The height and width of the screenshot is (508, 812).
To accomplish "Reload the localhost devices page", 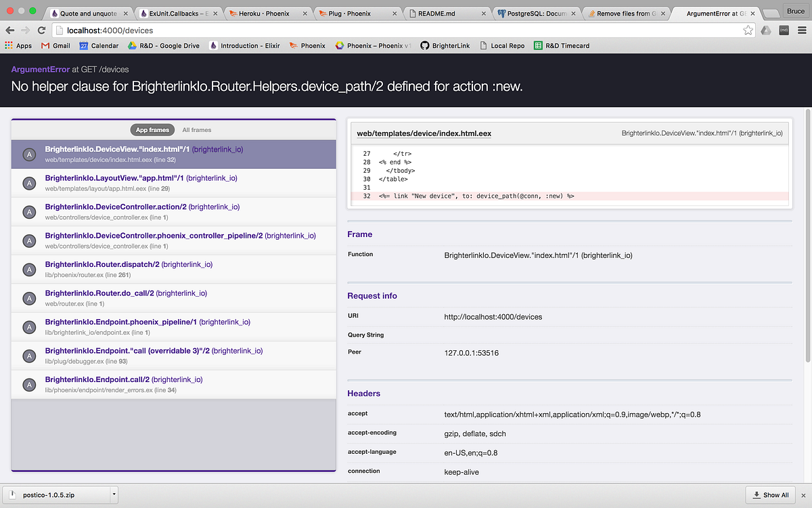I will pyautogui.click(x=41, y=30).
